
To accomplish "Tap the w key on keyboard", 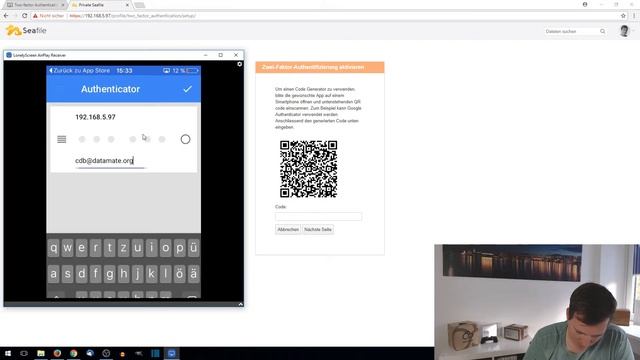I will click(x=67, y=248).
